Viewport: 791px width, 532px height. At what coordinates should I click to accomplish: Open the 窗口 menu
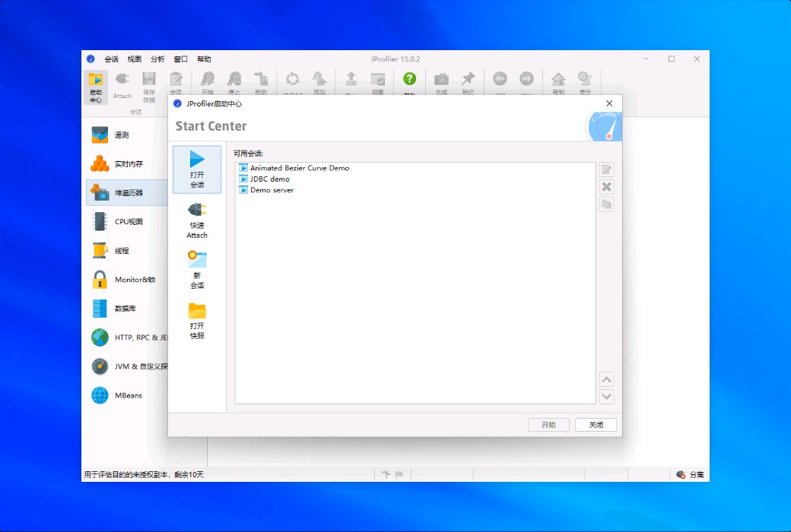[x=181, y=59]
